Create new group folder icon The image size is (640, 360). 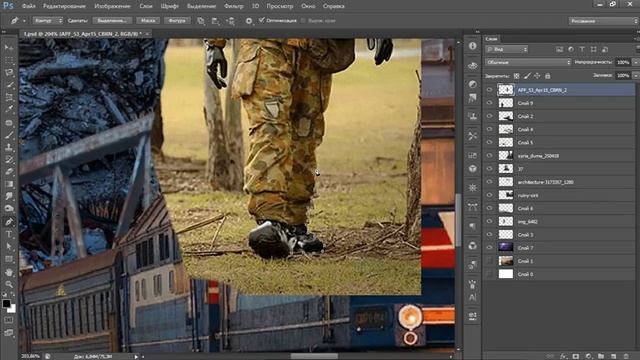click(x=601, y=356)
